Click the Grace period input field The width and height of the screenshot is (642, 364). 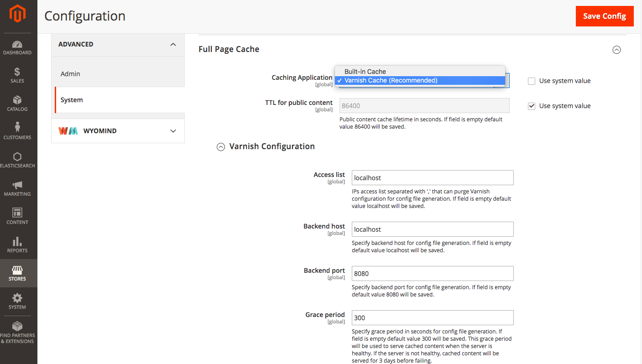[x=432, y=318]
